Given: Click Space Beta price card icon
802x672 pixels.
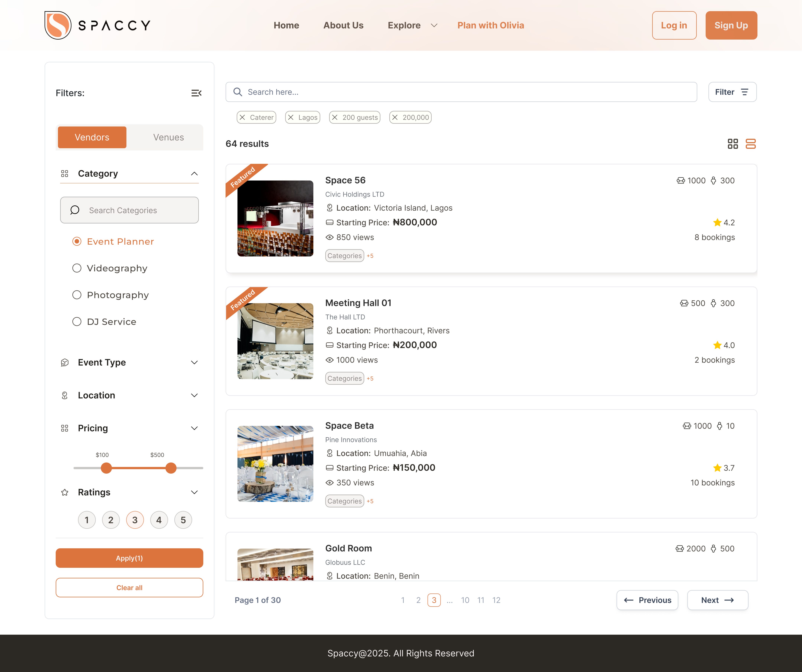Looking at the screenshot, I should 330,468.
